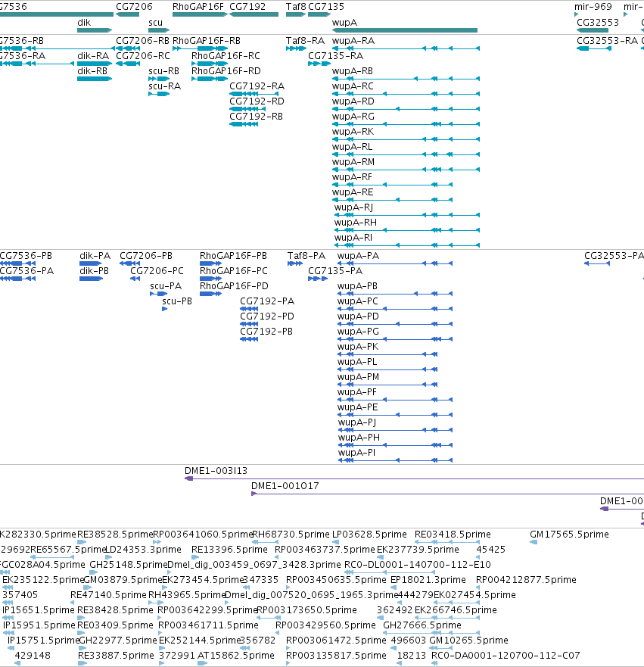Viewport: 644px width, 667px height.
Task: Click the CG7192-PA protein glyph
Action: coord(249,309)
